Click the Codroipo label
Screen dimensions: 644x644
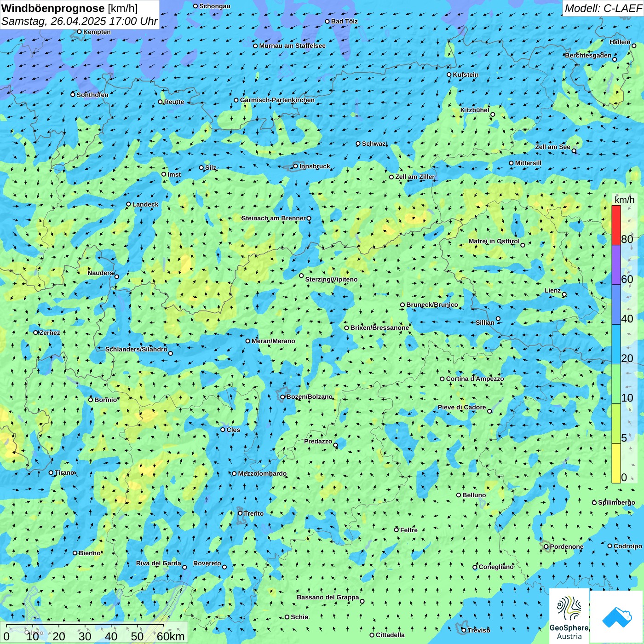click(x=628, y=546)
